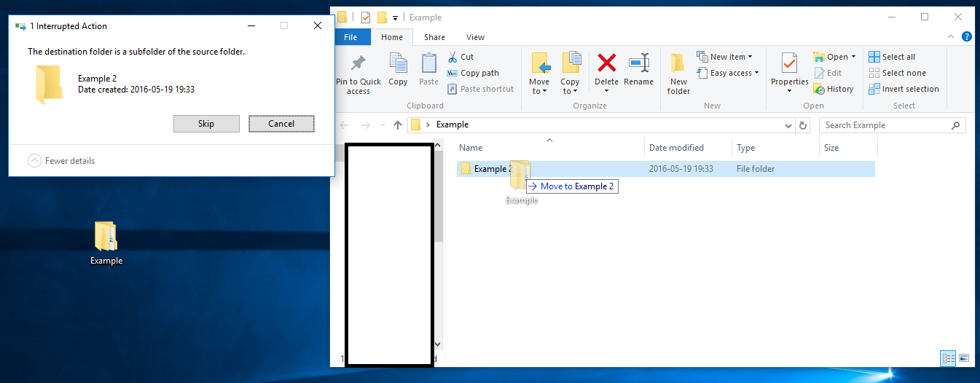Click the Rename icon
980x383 pixels.
click(638, 63)
